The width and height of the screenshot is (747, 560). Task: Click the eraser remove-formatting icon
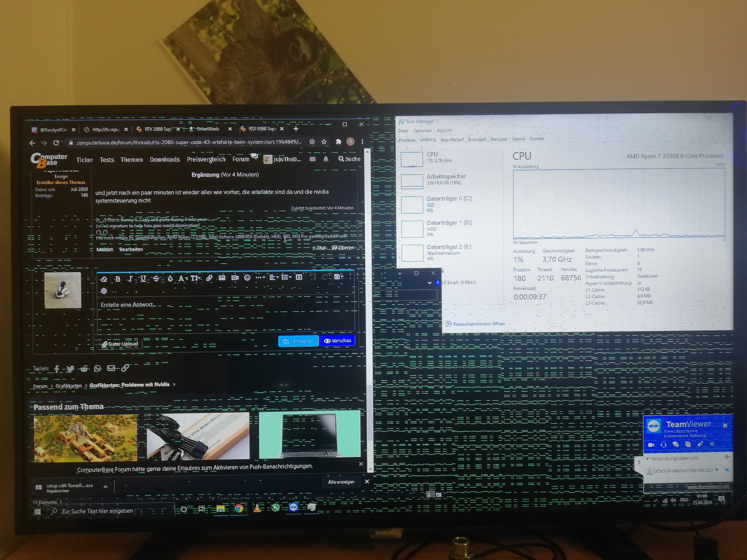[104, 279]
